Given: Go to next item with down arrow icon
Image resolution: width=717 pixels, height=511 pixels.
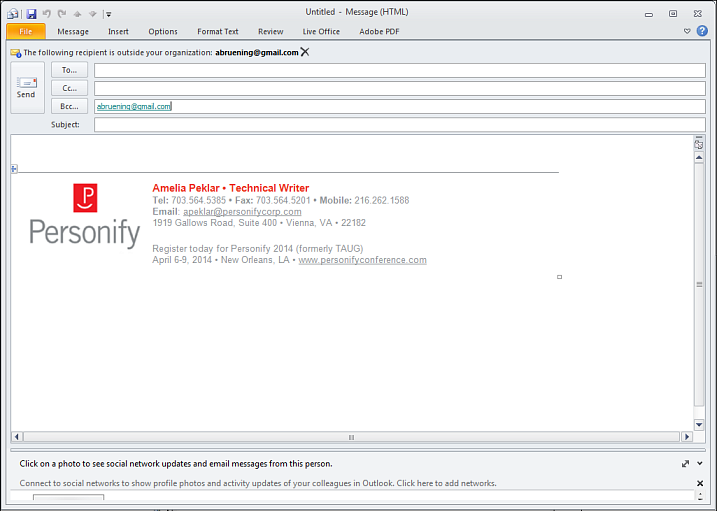Looking at the screenshot, I should coord(93,14).
